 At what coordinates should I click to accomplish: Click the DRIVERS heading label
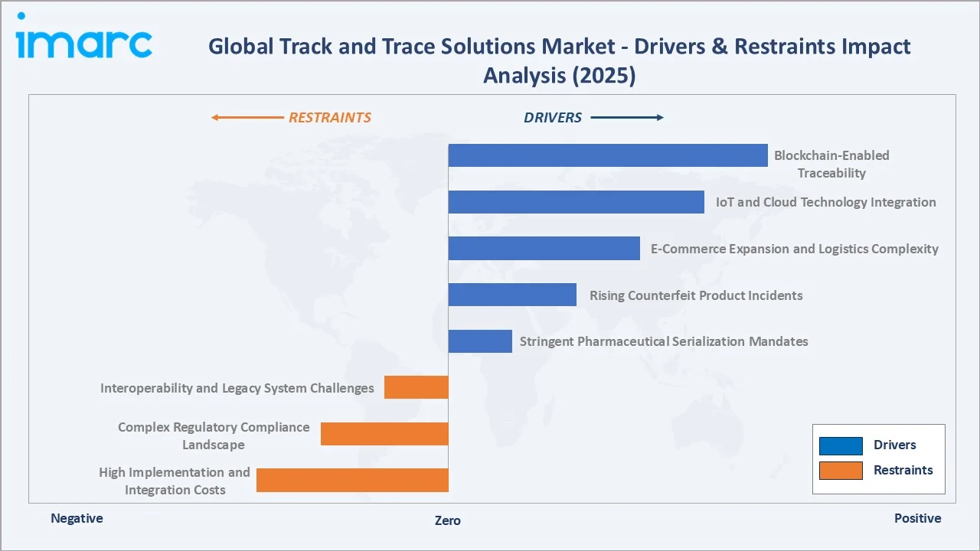(553, 118)
